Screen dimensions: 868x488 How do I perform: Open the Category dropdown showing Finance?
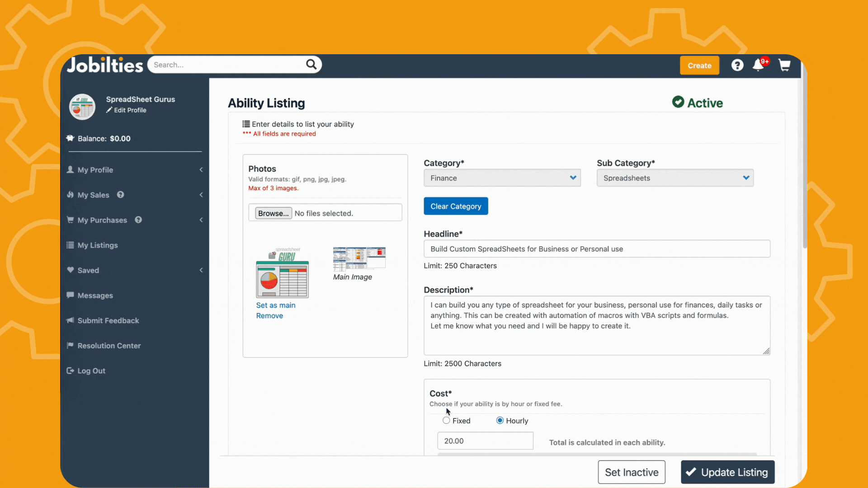502,178
